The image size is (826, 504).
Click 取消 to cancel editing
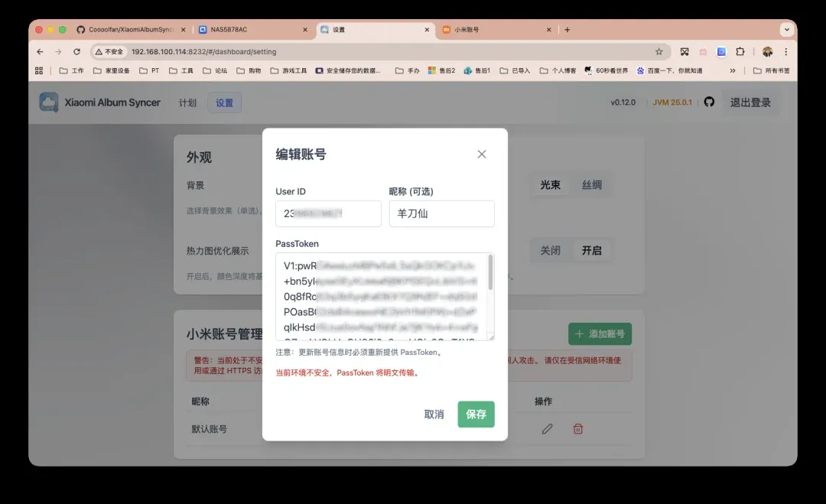(x=434, y=415)
